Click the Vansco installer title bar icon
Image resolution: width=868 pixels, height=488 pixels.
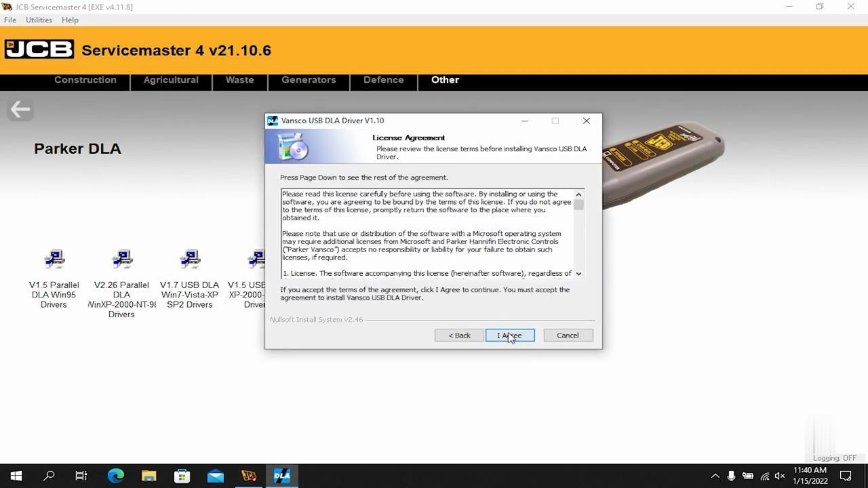[x=273, y=121]
